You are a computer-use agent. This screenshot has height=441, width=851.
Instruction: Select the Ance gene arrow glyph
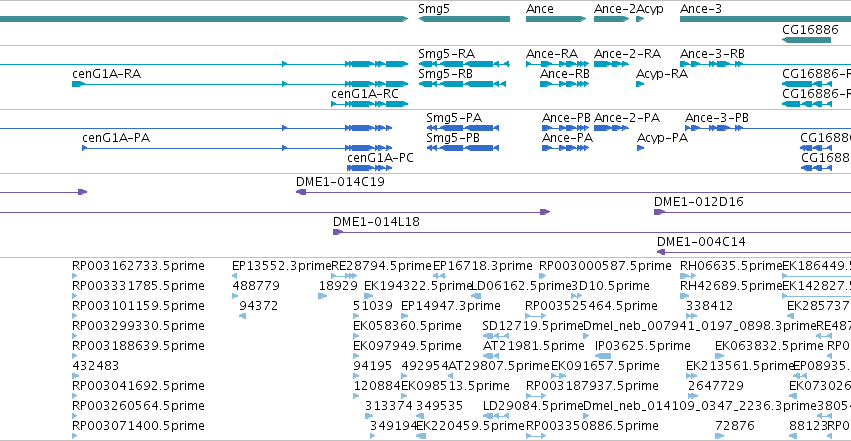(x=556, y=19)
